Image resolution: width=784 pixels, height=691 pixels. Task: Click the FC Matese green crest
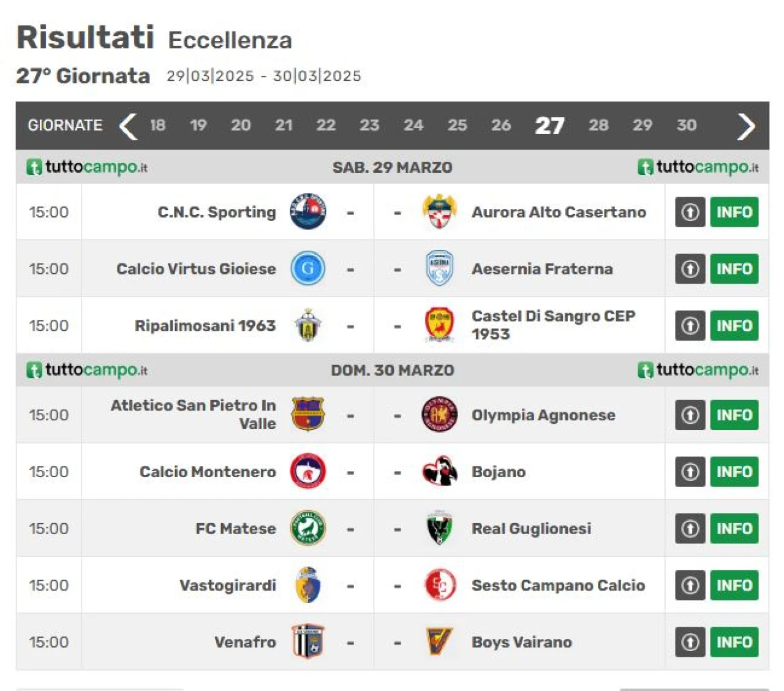[x=307, y=528]
